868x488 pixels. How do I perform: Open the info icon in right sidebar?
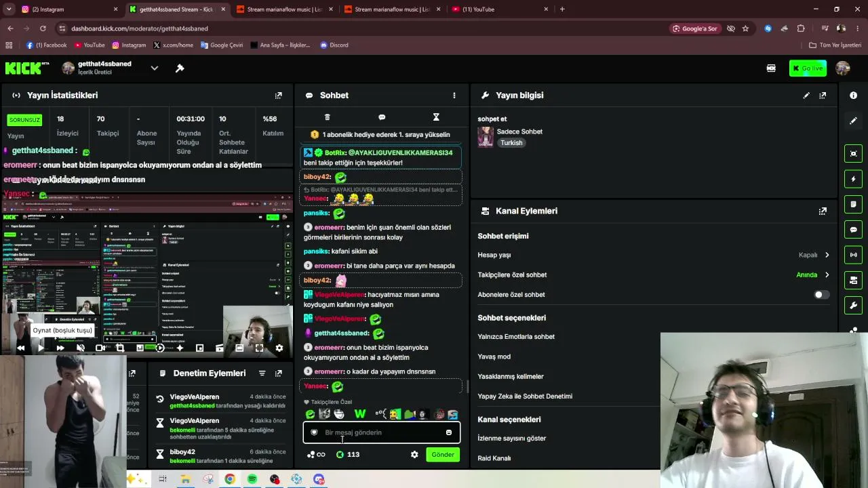click(x=853, y=96)
